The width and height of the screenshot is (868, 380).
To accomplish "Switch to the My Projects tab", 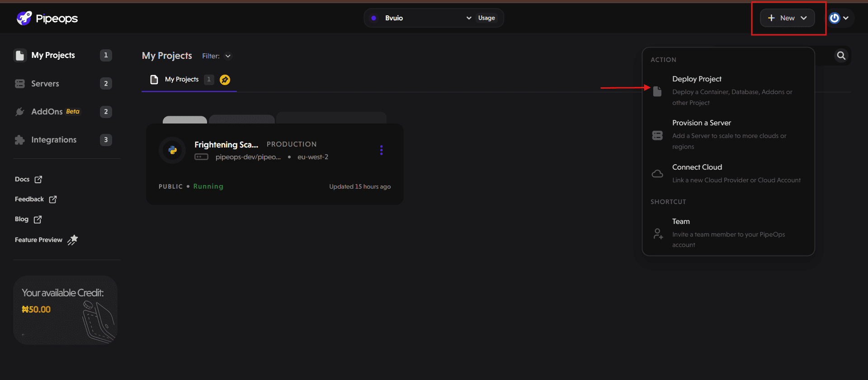I will tap(189, 80).
